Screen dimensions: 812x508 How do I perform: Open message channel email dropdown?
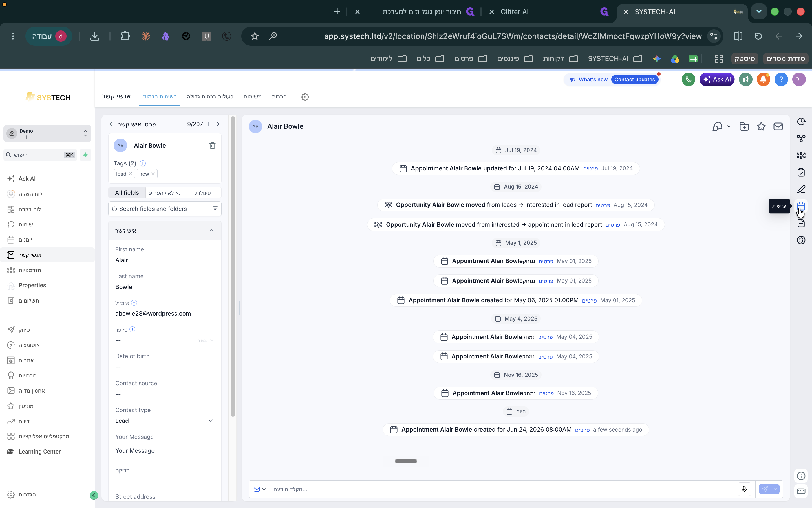(x=260, y=489)
